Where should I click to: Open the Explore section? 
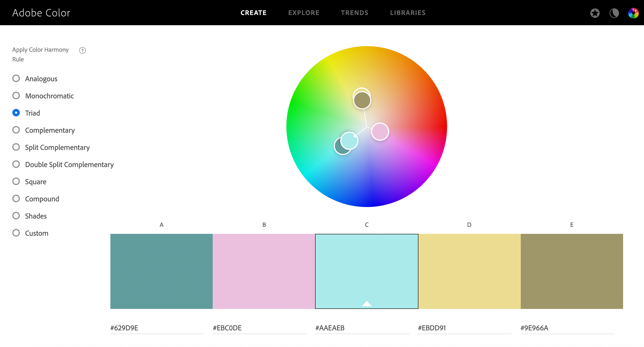pos(304,13)
